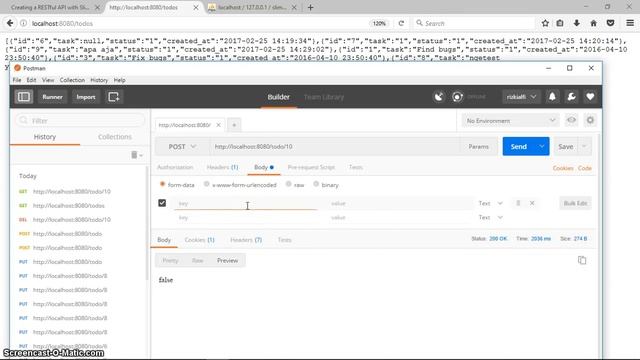This screenshot has height=360, width=640.
Task: Open Postman settings wrench icon
Action: 571,97
